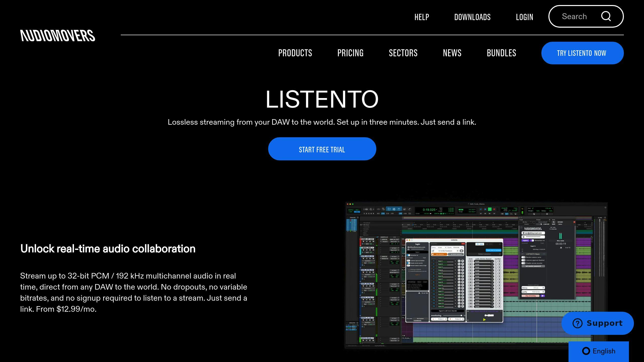Open the Help page
Viewport: 644px width, 362px height.
[x=422, y=17]
